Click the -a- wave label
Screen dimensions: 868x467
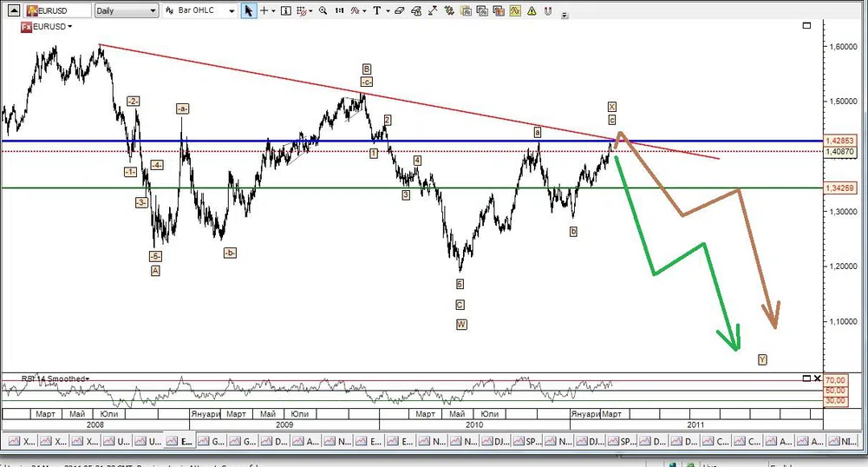[x=183, y=109]
